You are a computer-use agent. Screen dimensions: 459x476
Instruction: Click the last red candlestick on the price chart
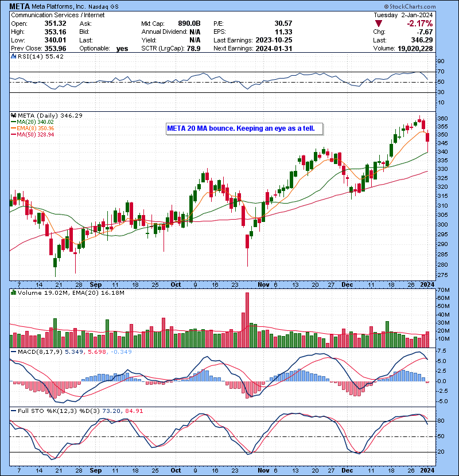pos(427,141)
